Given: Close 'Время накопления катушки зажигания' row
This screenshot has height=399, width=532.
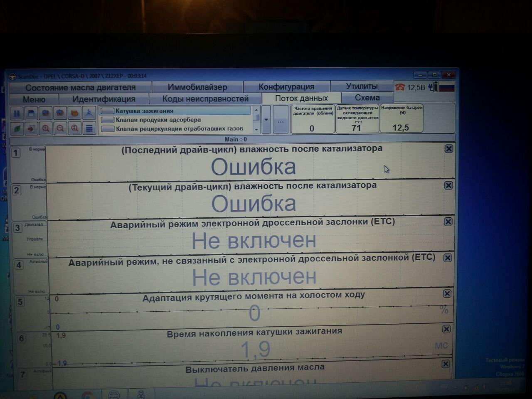Looking at the screenshot, I should (x=446, y=329).
